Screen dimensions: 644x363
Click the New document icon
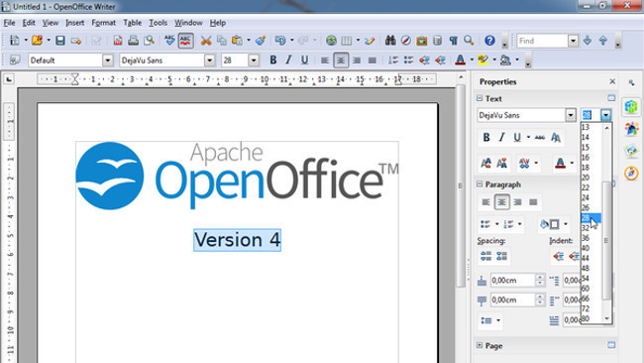[x=15, y=41]
